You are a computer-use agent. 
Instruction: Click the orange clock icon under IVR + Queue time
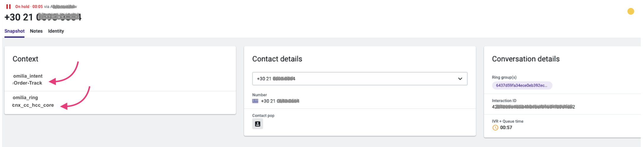point(495,128)
